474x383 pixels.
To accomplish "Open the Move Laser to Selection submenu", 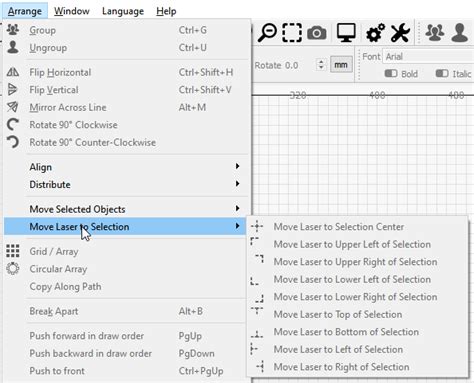I will tap(126, 226).
